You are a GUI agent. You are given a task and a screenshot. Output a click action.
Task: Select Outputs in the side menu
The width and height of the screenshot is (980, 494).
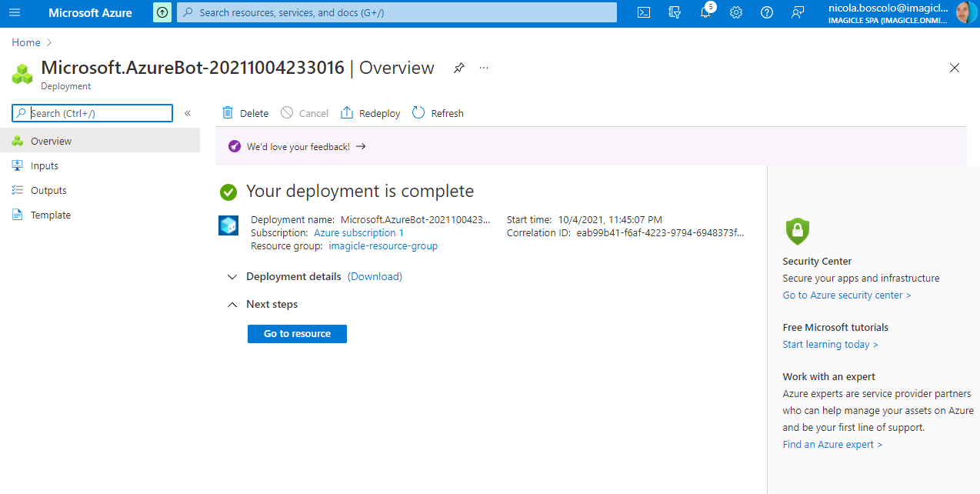pos(48,191)
